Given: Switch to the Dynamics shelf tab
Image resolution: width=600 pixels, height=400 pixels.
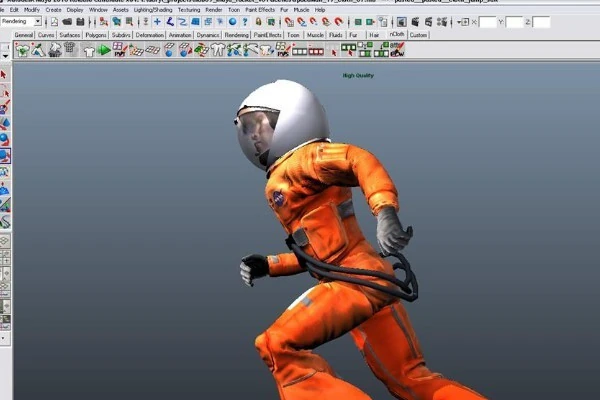Looking at the screenshot, I should click(208, 35).
